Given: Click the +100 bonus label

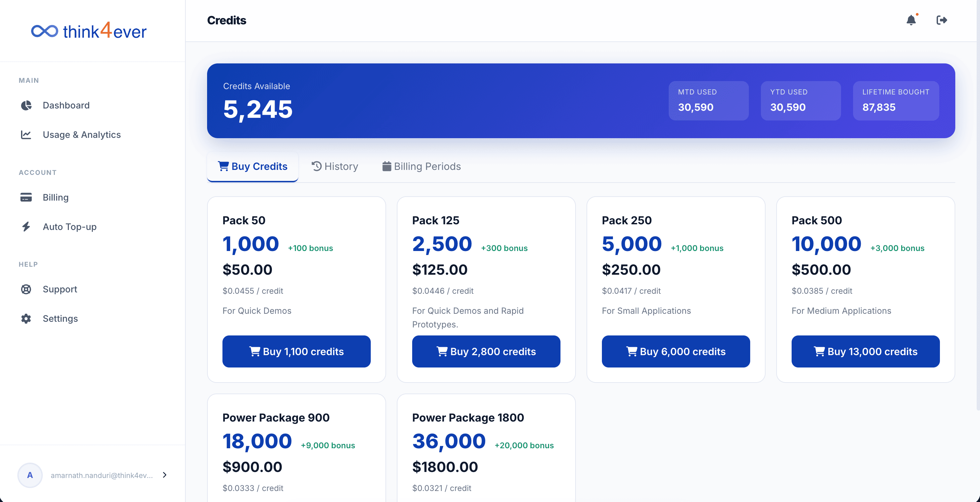Looking at the screenshot, I should point(310,248).
